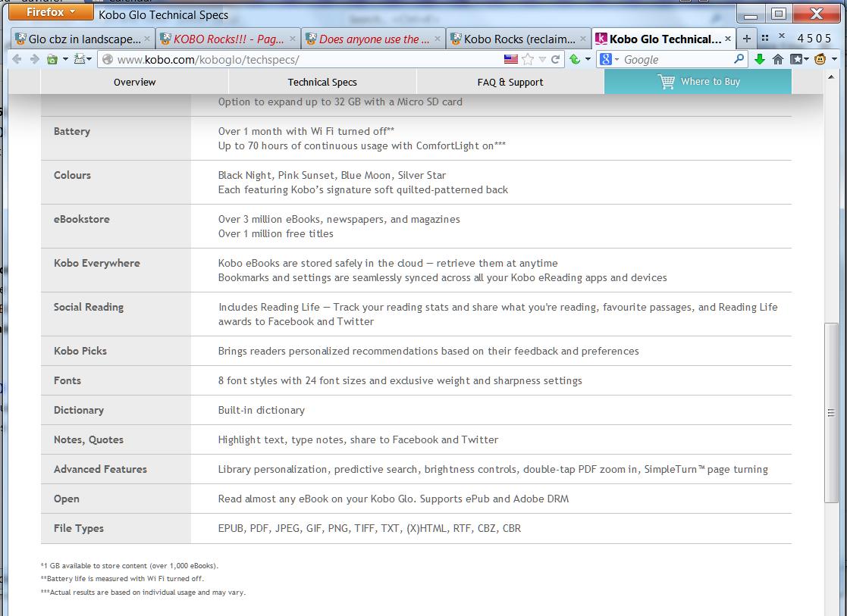Select the 'Kobo Glo Technical...' tab
This screenshot has width=847, height=616.
[663, 39]
